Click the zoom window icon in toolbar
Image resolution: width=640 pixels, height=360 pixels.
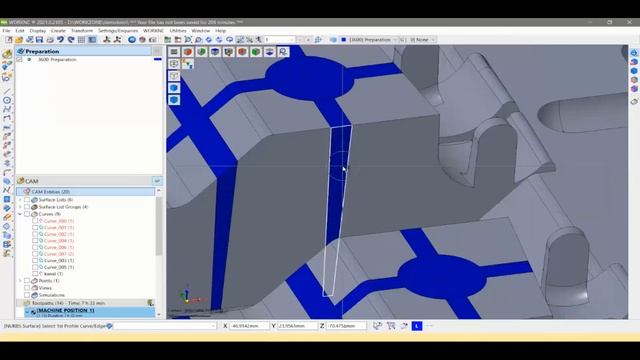pos(188,40)
